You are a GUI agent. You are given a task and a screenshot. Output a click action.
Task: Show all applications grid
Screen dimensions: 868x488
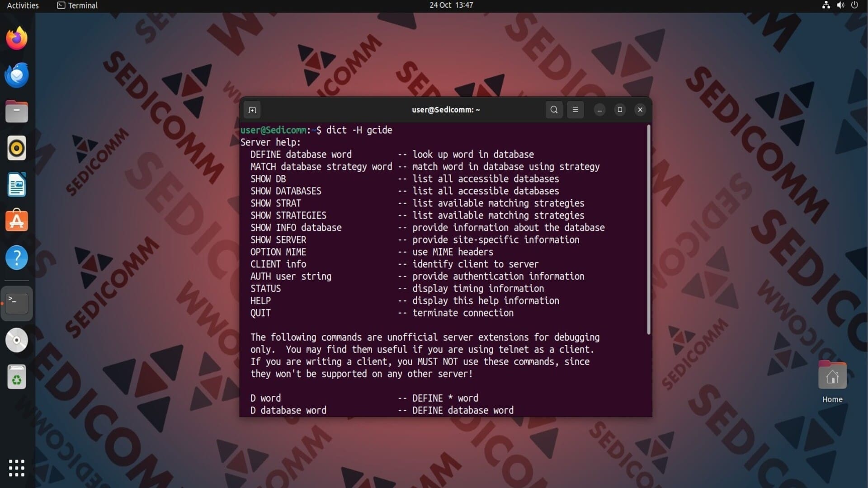[x=17, y=468]
